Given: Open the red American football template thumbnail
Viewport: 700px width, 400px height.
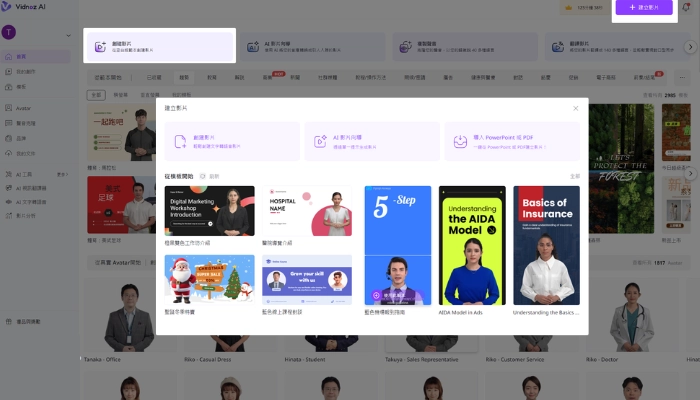Looking at the screenshot, I should click(121, 205).
